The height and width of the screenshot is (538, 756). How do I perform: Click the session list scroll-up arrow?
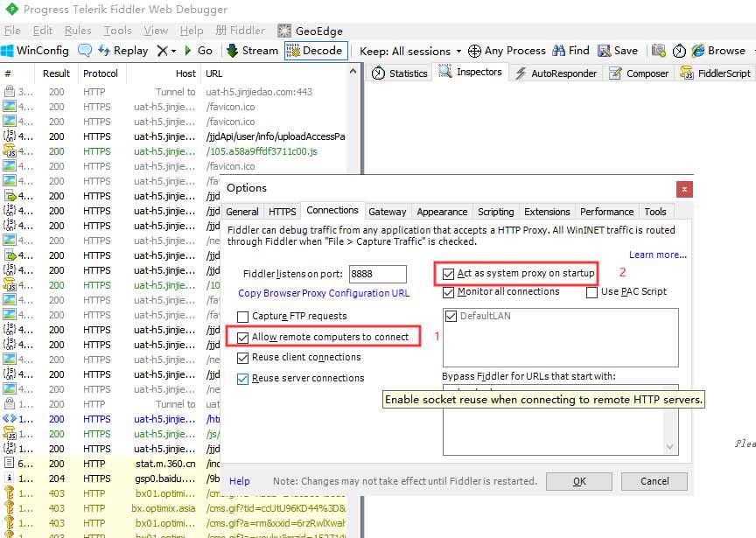(353, 72)
